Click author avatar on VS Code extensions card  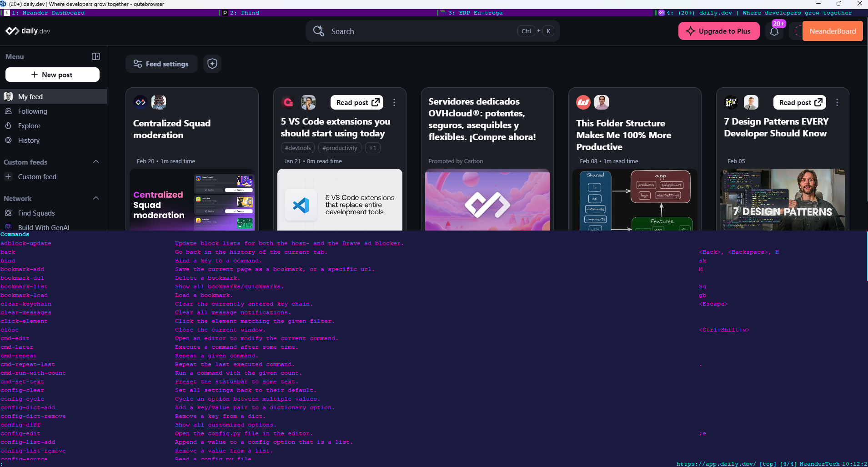[x=308, y=102]
